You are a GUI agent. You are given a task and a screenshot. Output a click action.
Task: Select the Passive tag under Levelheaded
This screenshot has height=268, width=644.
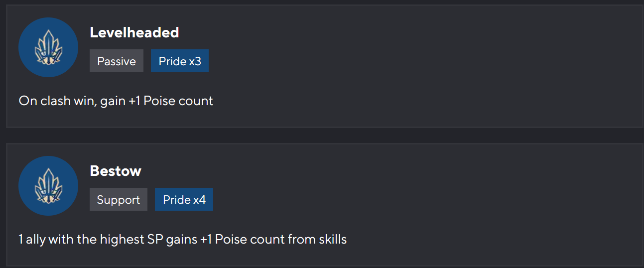[x=117, y=61]
